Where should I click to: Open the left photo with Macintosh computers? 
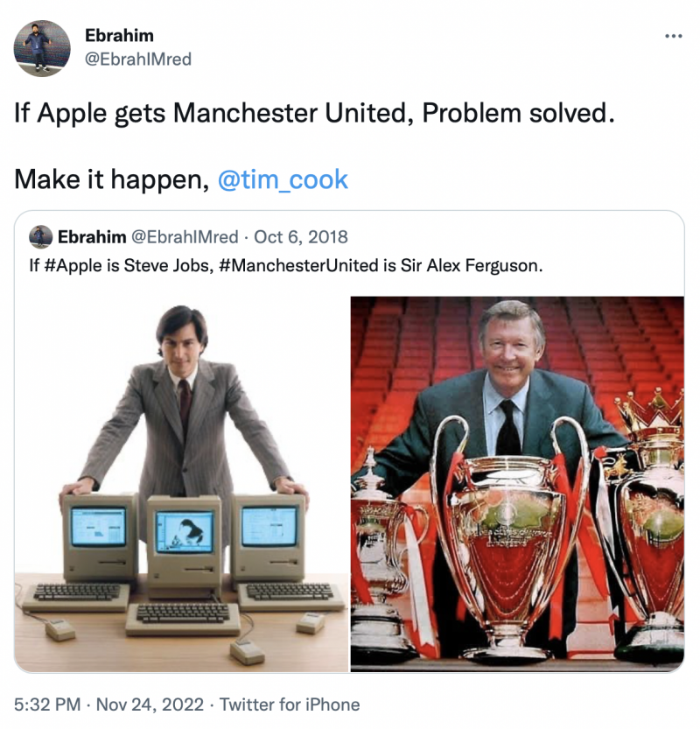[x=181, y=484]
